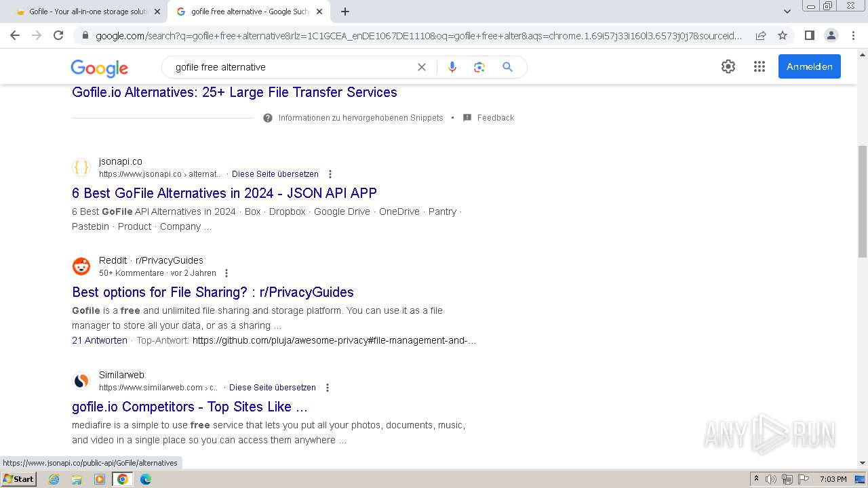Image resolution: width=868 pixels, height=488 pixels.
Task: Click the Similarweb result favicon
Action: coord(81,381)
